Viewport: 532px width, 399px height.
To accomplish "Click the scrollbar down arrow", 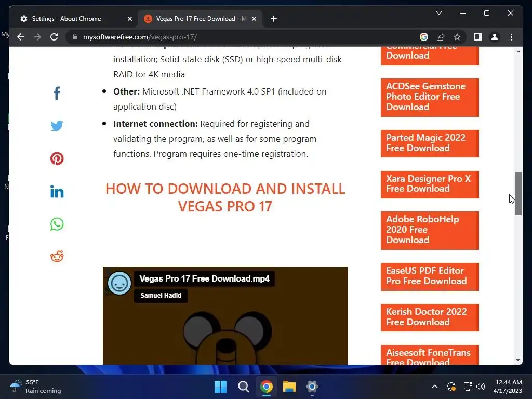I will tap(518, 360).
